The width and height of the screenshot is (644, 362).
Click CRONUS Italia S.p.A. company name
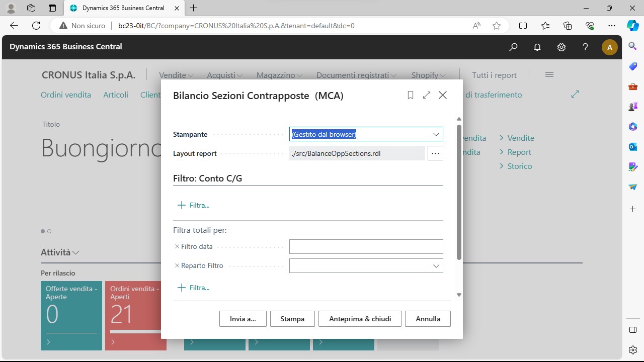click(x=89, y=75)
